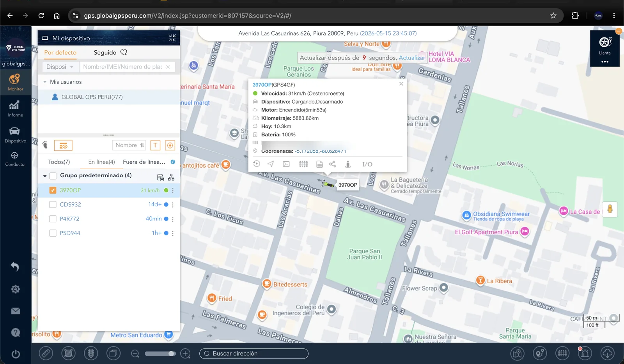The image size is (624, 364).
Task: Zoom out with the minus magnifier
Action: [x=135, y=354]
